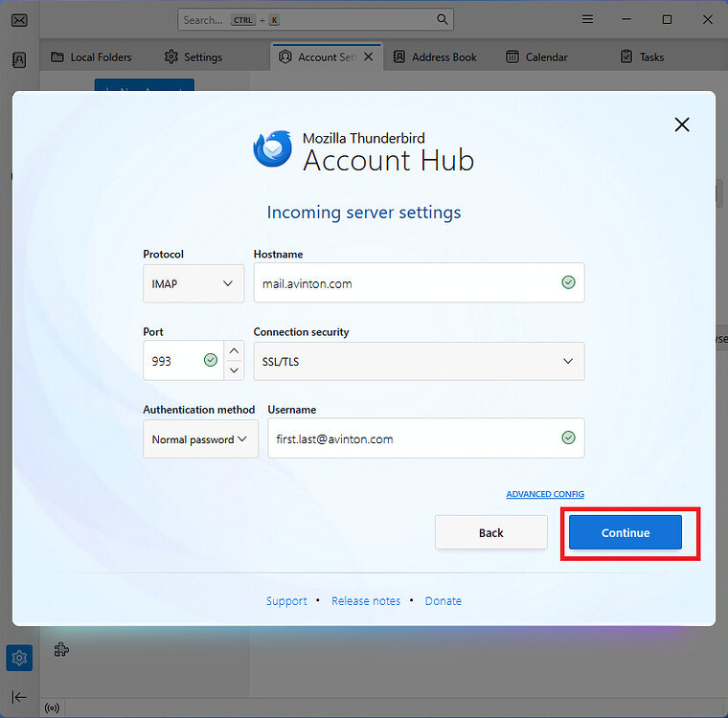728x718 pixels.
Task: Collapse the spaces toolbar arrow icon
Action: point(19,697)
